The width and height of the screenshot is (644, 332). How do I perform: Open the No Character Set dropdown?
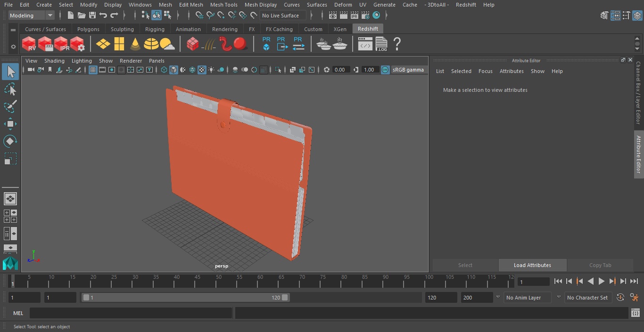[588, 298]
